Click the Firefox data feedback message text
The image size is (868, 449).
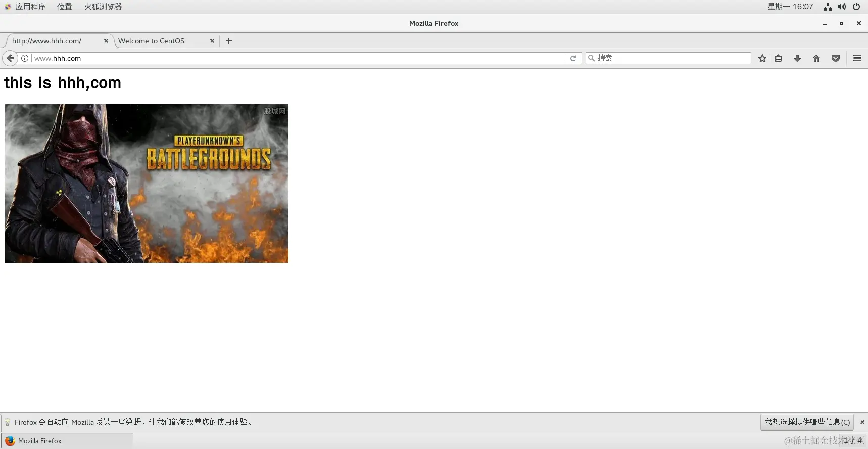pyautogui.click(x=134, y=422)
